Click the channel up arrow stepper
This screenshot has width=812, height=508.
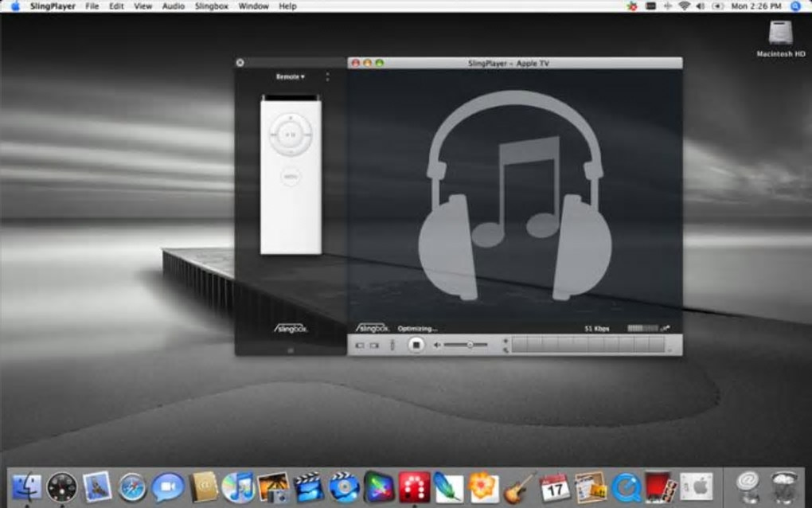[x=506, y=341]
